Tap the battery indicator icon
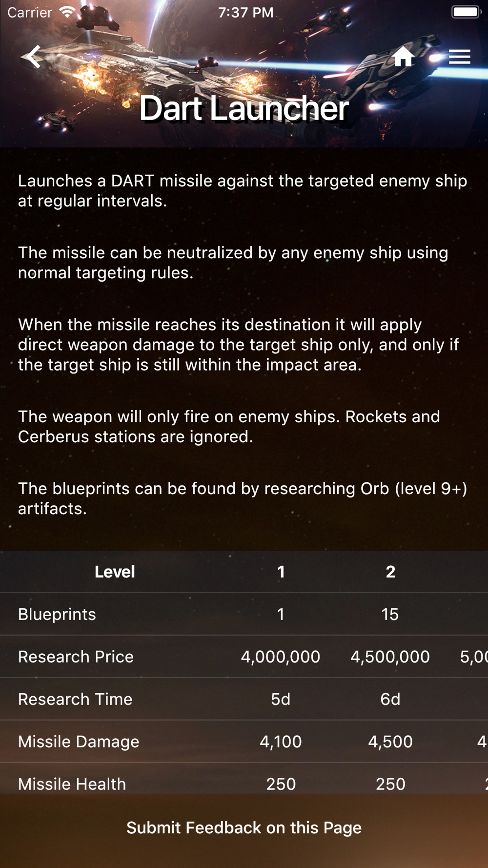488x868 pixels. click(x=466, y=12)
